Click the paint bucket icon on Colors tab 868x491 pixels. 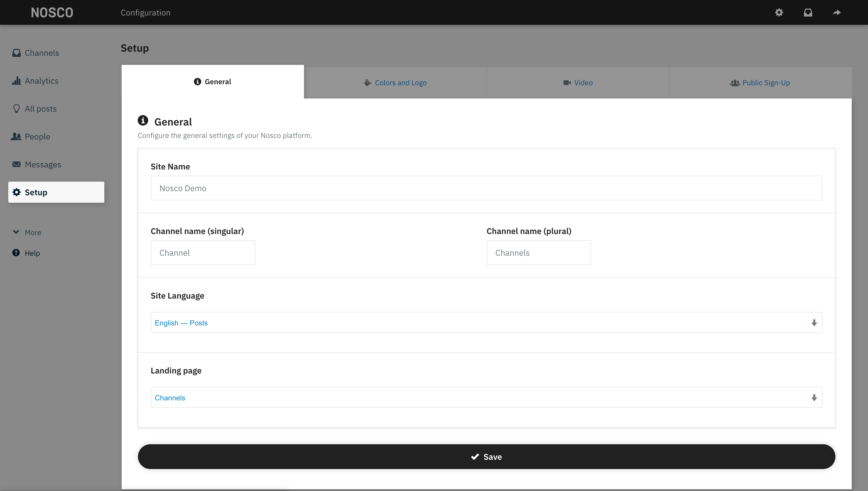[x=368, y=83]
